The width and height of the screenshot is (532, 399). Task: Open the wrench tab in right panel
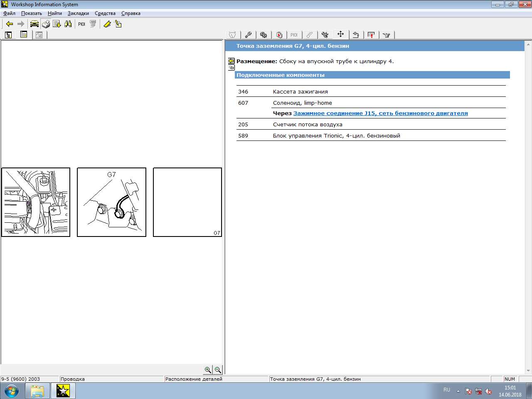click(248, 35)
